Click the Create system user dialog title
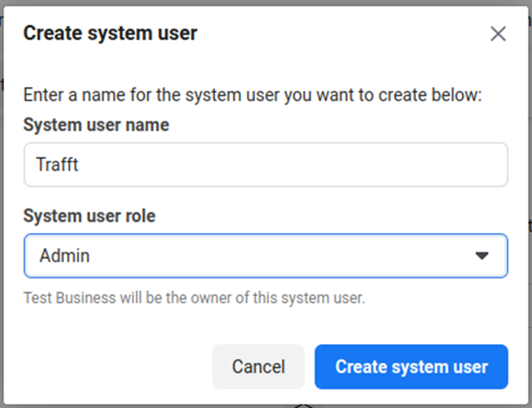 [110, 33]
